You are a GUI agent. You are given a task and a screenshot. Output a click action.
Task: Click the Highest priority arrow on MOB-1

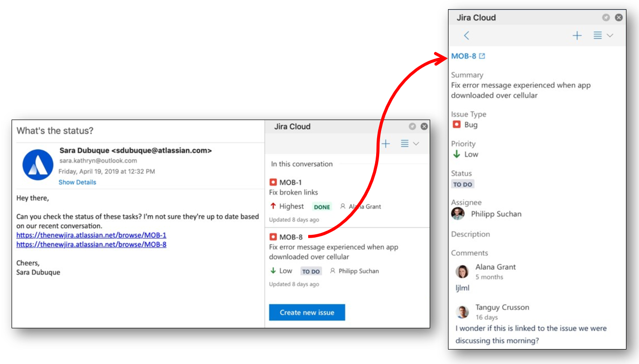coord(273,206)
